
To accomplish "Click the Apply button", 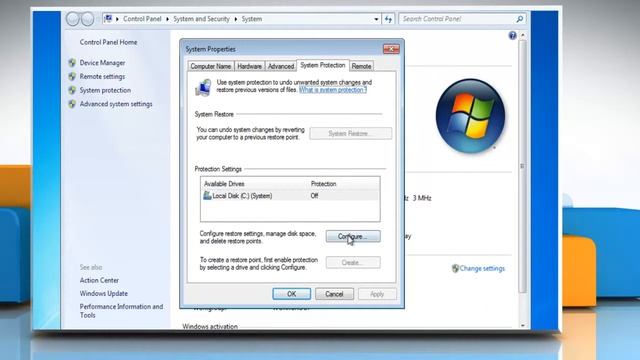I will 377,294.
